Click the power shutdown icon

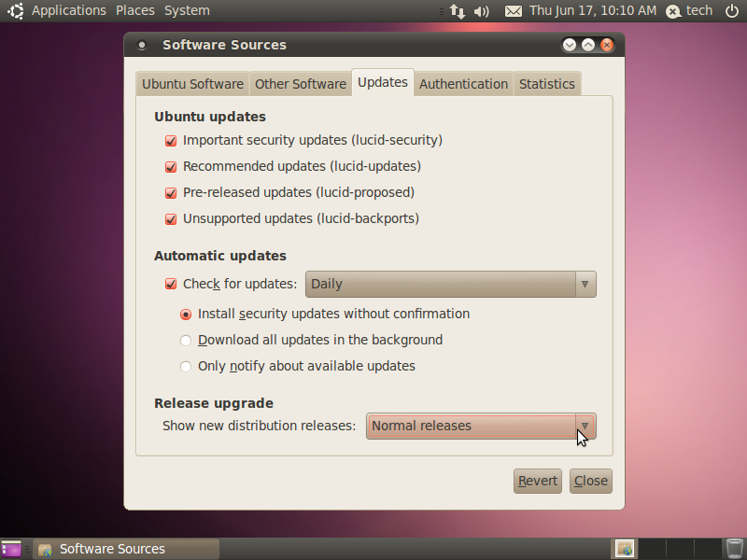point(732,11)
